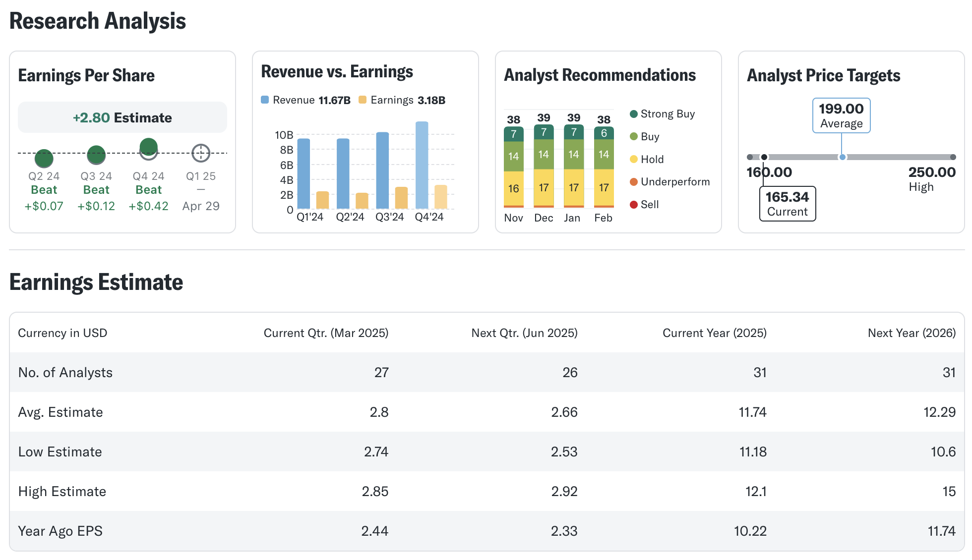Click the Sell legend dot
The width and height of the screenshot is (972, 560).
point(633,205)
